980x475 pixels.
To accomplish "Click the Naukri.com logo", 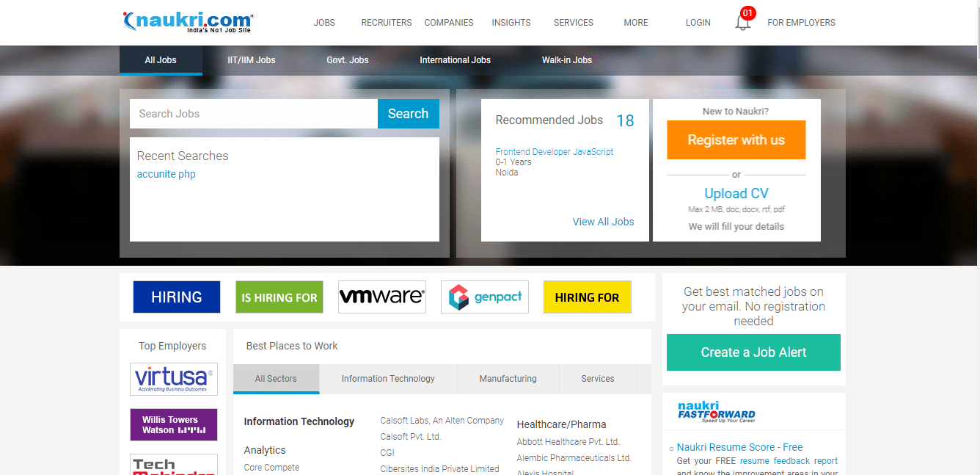I will (189, 22).
